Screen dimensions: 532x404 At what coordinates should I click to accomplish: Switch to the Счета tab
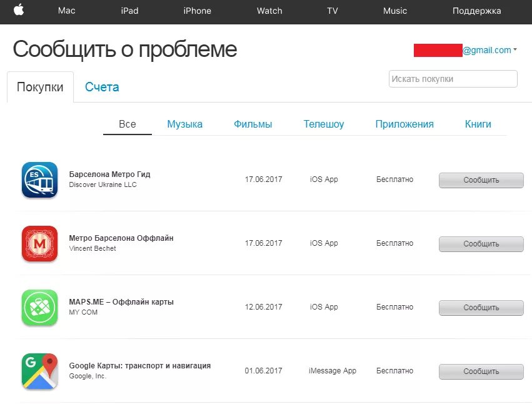pyautogui.click(x=102, y=87)
